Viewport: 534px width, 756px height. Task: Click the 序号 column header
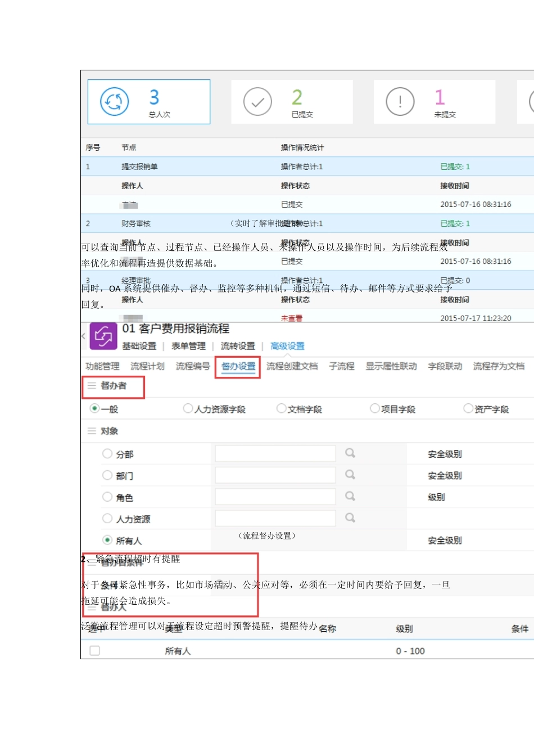(93, 147)
